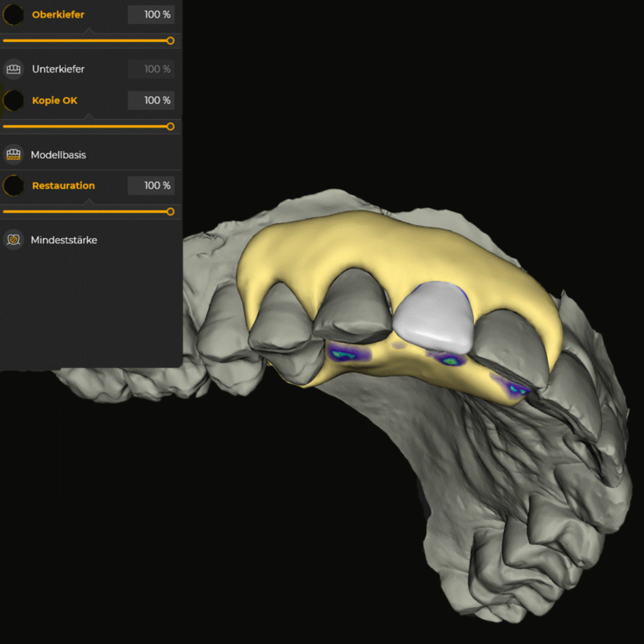Click the white restoration tooth in viewport

point(434,319)
